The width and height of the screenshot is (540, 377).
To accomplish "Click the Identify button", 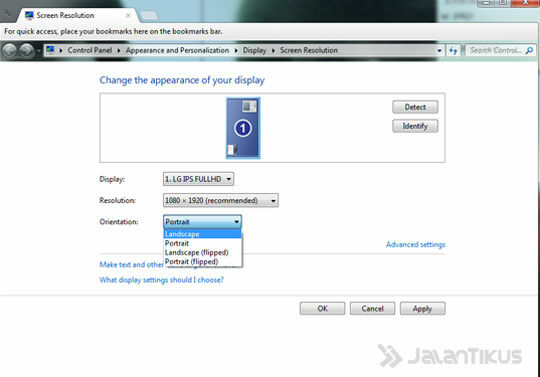I will point(415,126).
